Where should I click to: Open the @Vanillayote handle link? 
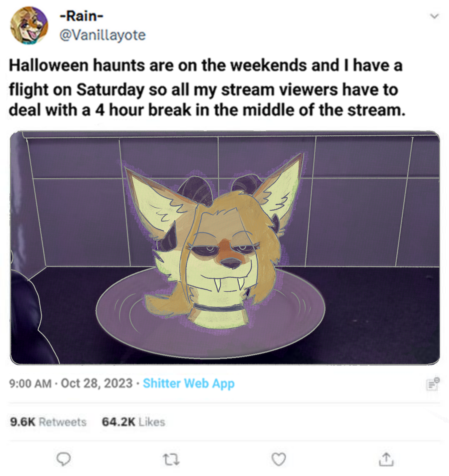pyautogui.click(x=103, y=35)
